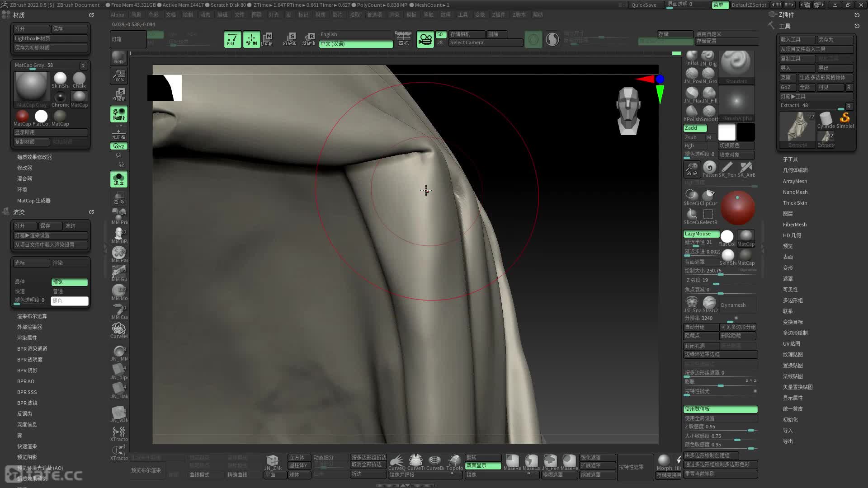
Task: Choose the Smooth brush
Action: pyautogui.click(x=709, y=113)
